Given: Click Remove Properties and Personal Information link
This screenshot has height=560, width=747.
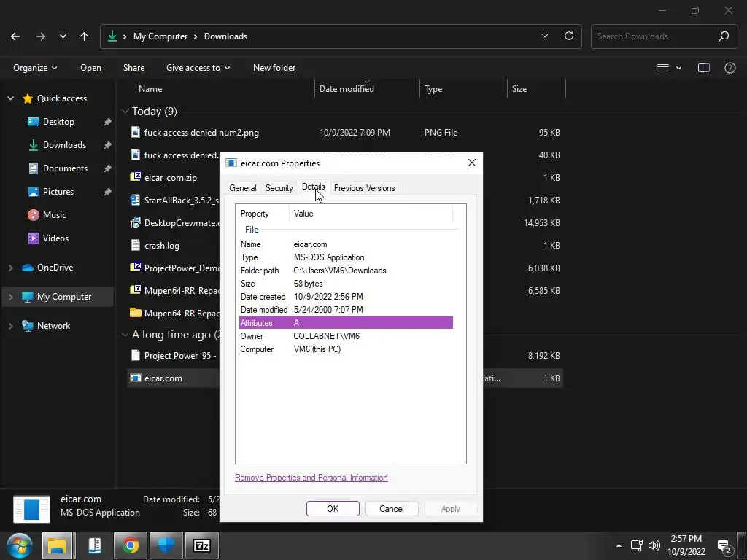Looking at the screenshot, I should coord(311,478).
